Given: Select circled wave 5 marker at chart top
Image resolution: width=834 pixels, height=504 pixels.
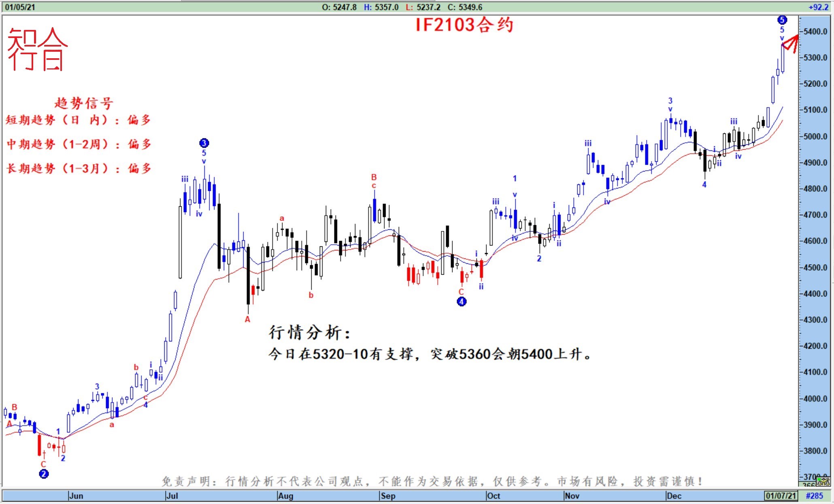Looking at the screenshot, I should tap(782, 20).
